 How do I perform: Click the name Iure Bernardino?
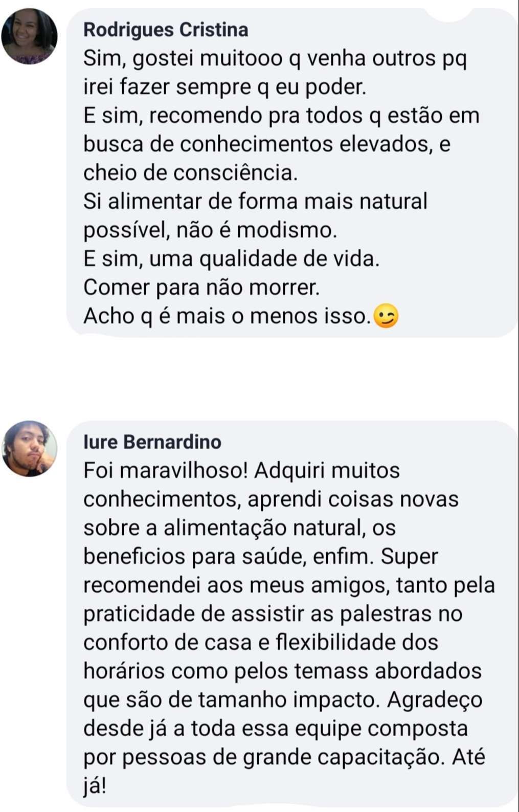tap(152, 442)
